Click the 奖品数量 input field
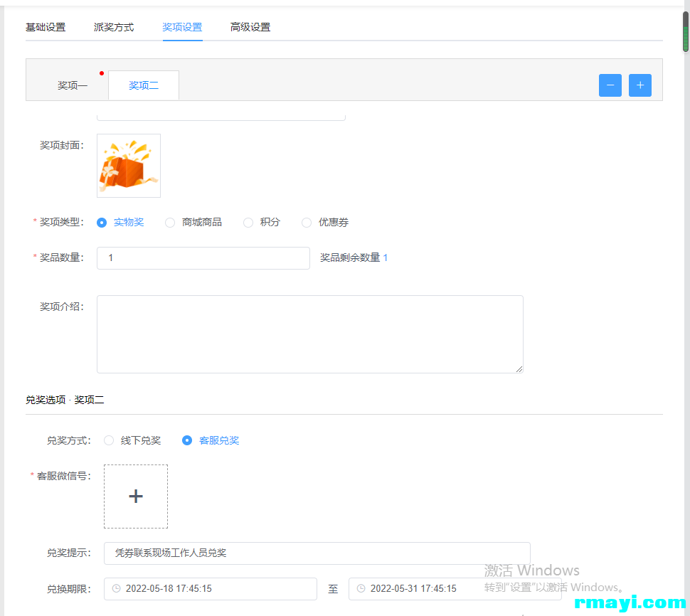690x616 pixels. [203, 258]
